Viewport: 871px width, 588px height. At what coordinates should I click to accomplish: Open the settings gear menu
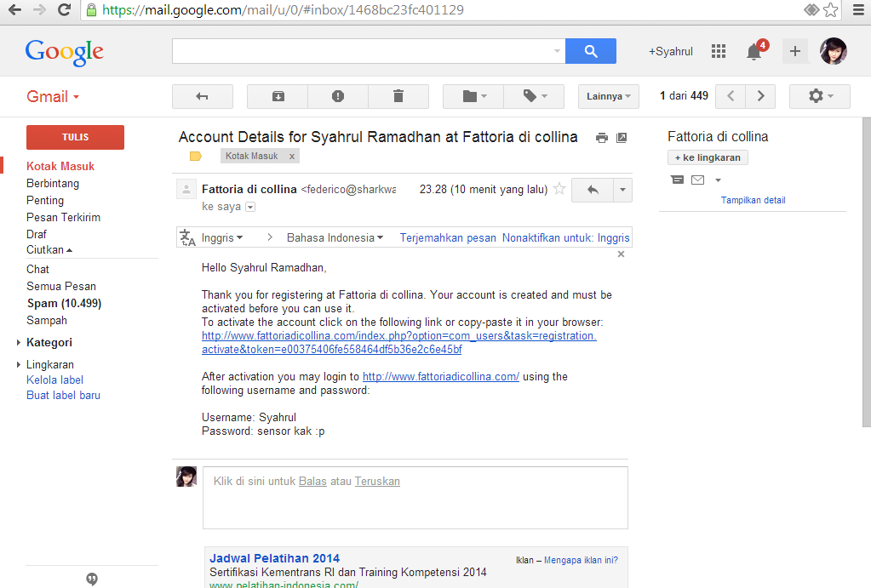tap(820, 97)
